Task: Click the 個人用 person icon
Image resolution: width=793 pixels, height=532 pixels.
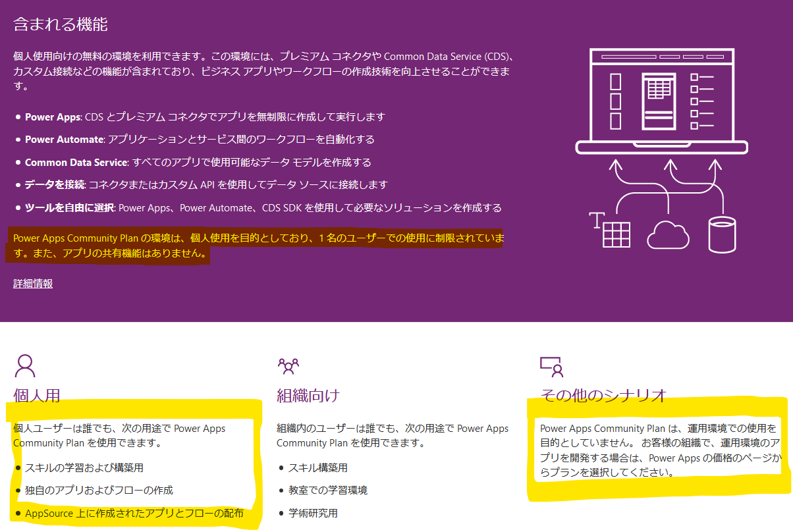Action: pos(26,365)
